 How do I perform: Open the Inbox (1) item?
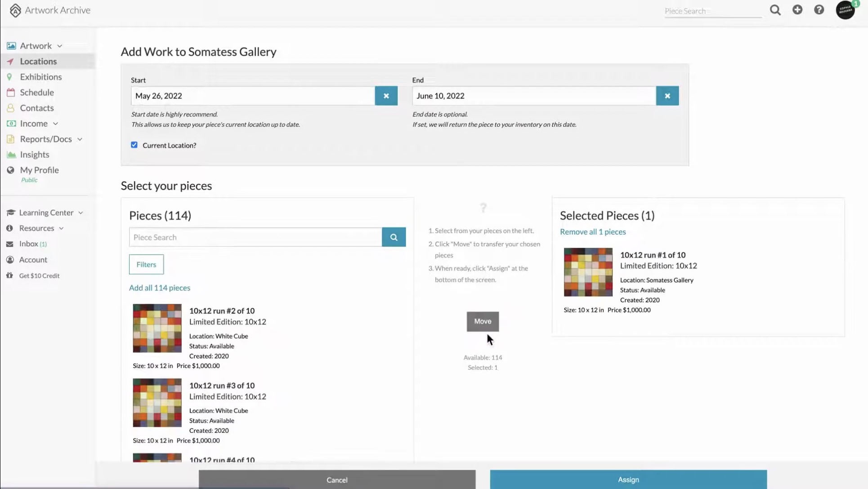33,244
